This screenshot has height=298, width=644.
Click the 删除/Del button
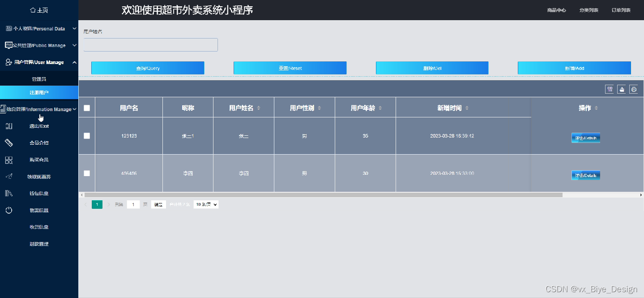click(432, 68)
